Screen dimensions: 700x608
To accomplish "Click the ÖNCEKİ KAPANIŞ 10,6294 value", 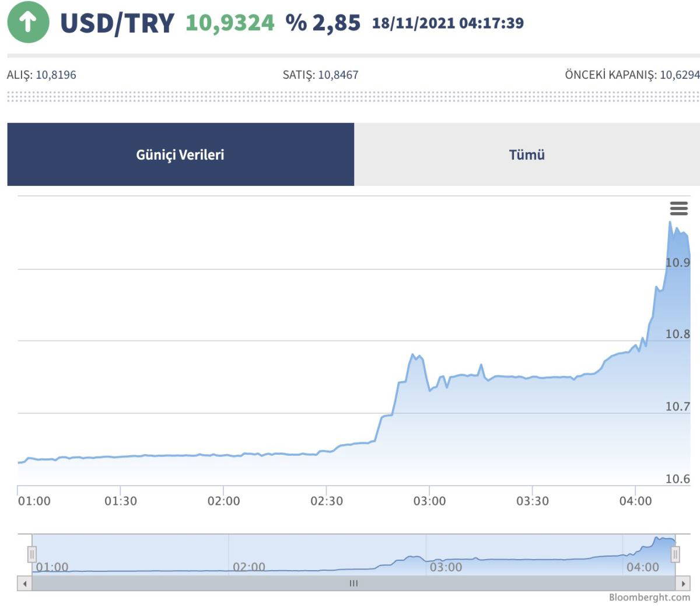I will point(632,75).
